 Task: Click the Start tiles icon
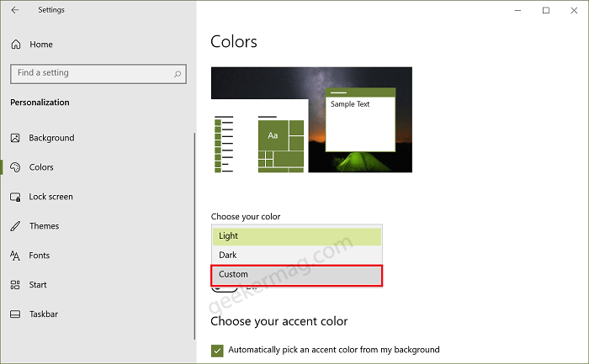pos(15,285)
